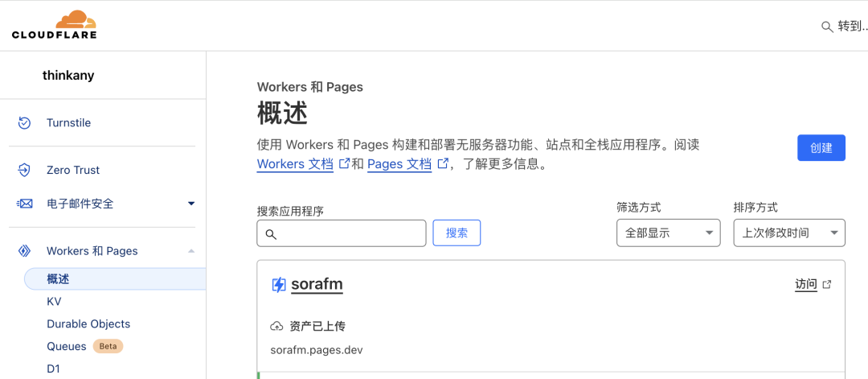Click the 转到 search text in header
The width and height of the screenshot is (868, 379).
[852, 27]
